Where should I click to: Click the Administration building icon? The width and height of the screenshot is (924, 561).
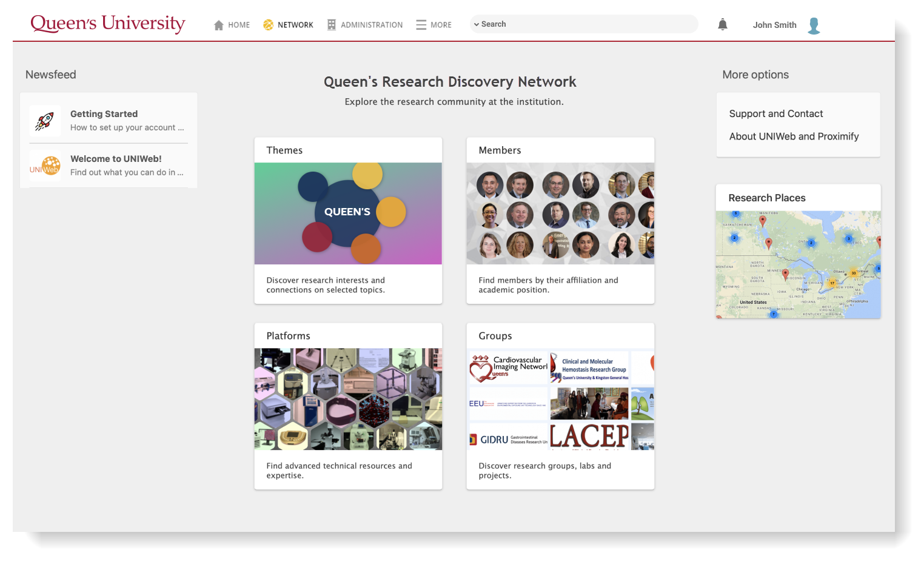pyautogui.click(x=332, y=25)
